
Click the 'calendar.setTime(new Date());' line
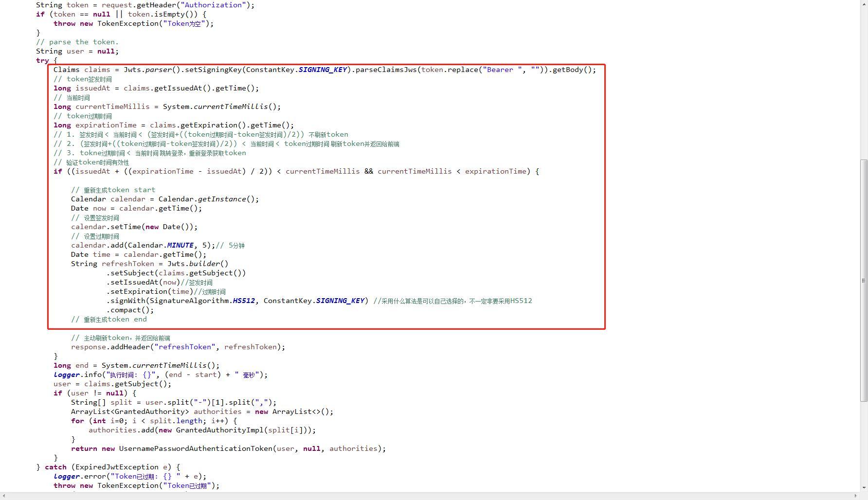(134, 227)
